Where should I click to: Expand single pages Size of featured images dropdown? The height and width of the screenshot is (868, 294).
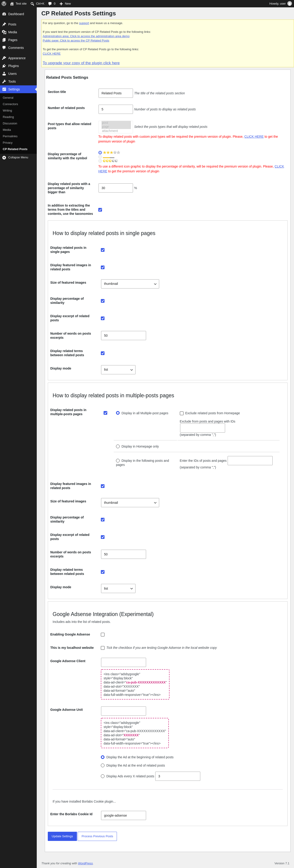(x=130, y=284)
